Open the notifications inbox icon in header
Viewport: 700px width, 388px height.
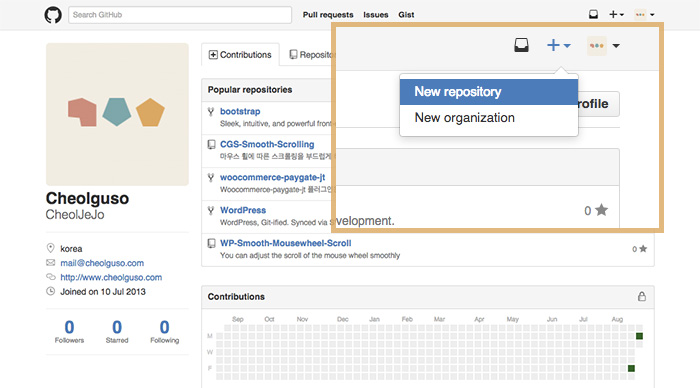(593, 14)
